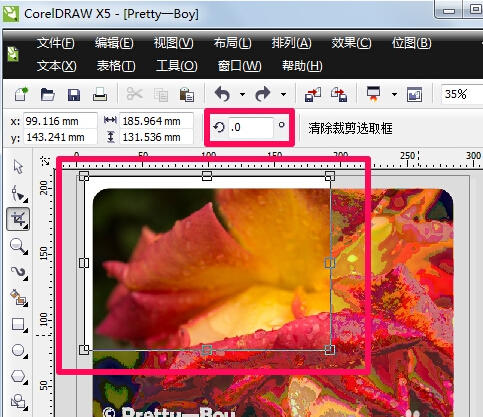Image resolution: width=483 pixels, height=417 pixels.
Task: Click the Import icon
Action: click(x=313, y=94)
